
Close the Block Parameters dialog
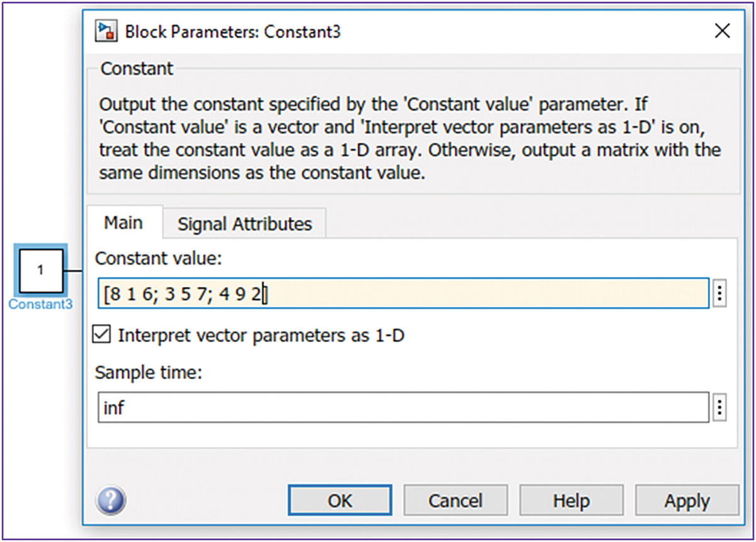point(722,31)
